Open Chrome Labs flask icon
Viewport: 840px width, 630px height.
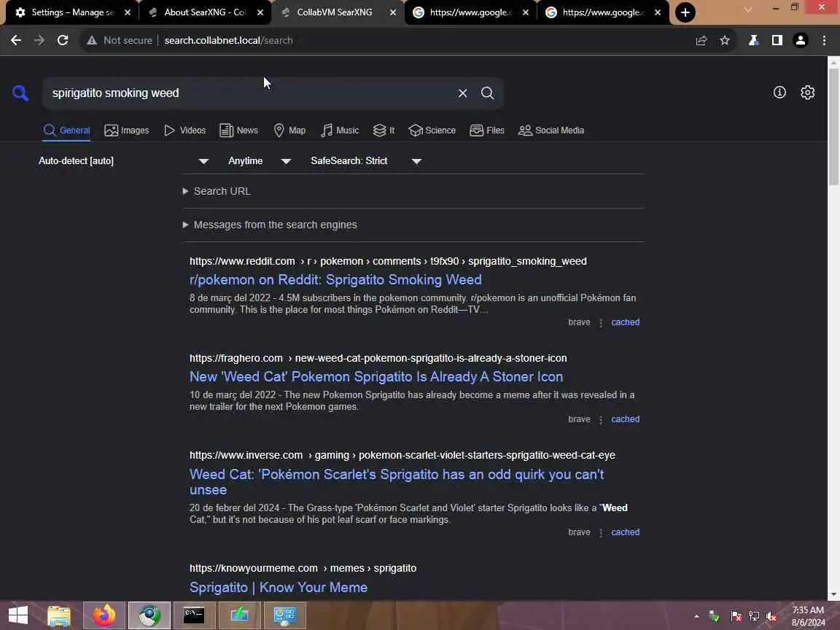(753, 40)
